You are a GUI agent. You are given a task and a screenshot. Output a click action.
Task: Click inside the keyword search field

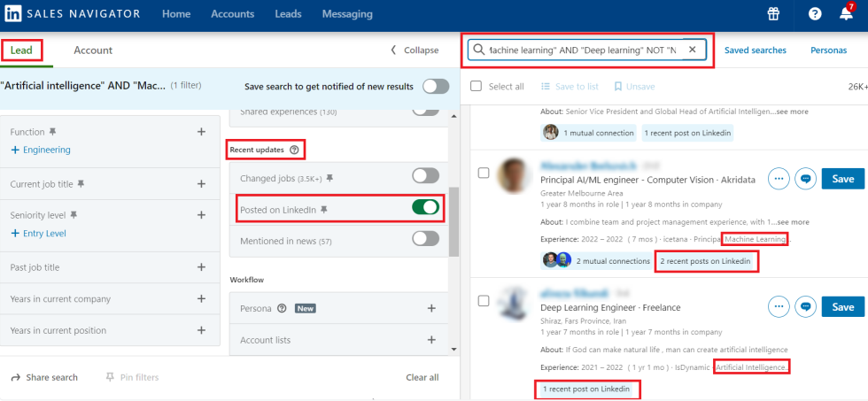pos(585,50)
